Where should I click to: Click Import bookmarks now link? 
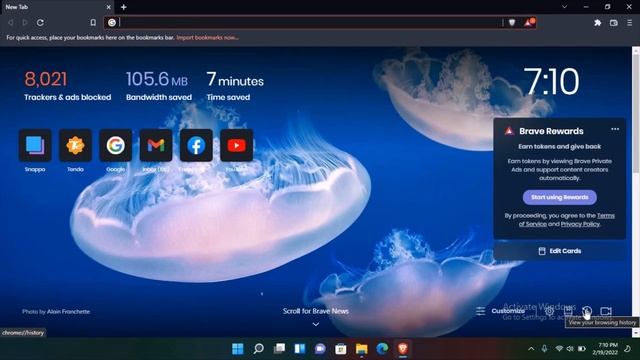pos(207,38)
